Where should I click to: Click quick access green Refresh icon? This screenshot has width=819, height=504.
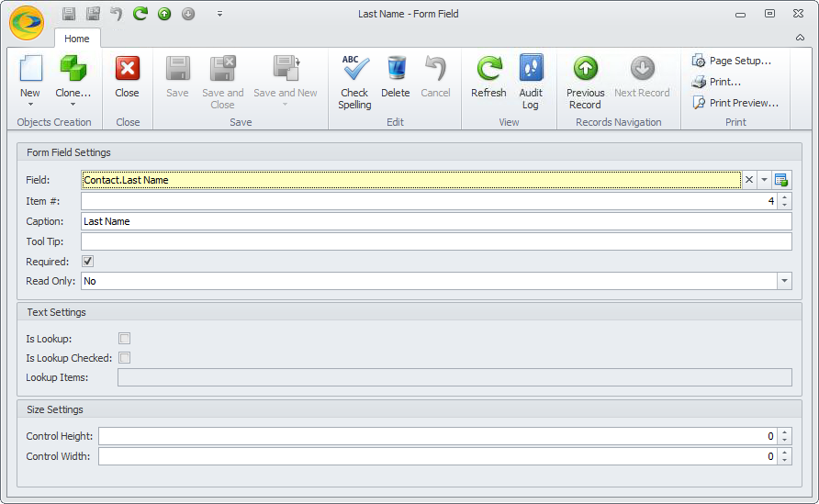click(140, 14)
